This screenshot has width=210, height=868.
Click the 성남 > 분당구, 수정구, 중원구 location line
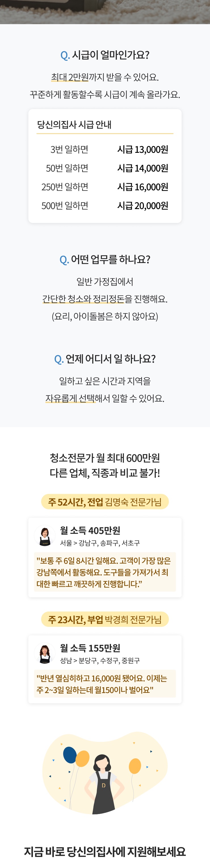tap(100, 660)
